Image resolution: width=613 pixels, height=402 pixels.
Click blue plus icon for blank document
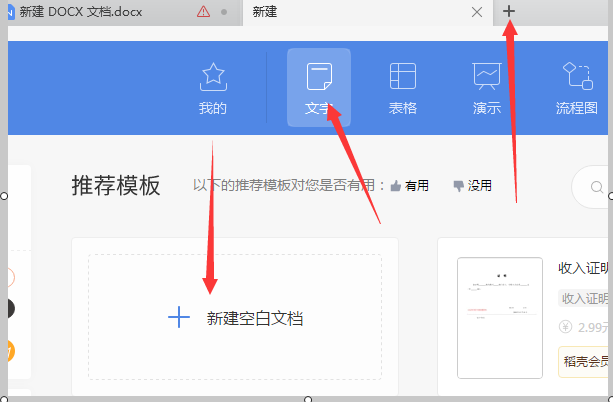[x=179, y=317]
